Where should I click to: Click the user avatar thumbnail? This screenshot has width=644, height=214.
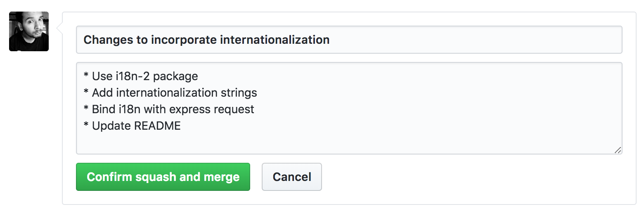[x=29, y=31]
